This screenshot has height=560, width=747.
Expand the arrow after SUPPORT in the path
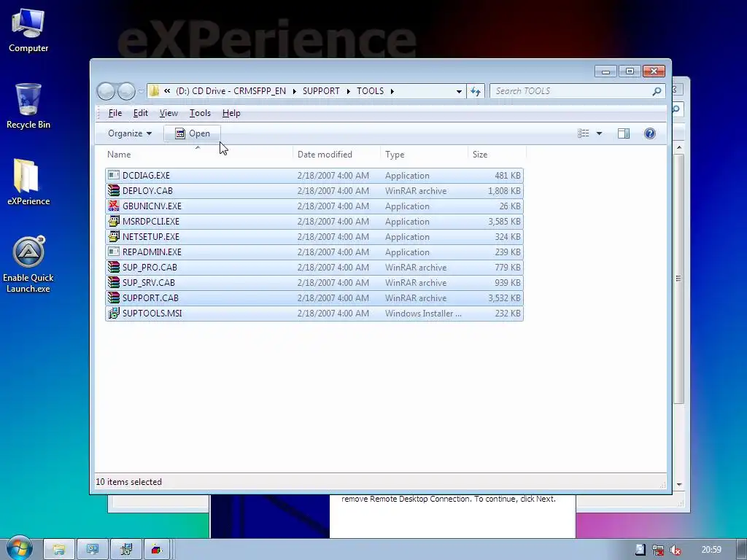coord(348,91)
